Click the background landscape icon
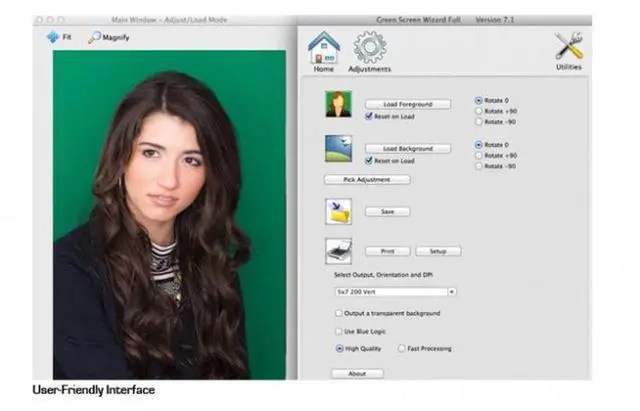The image size is (640, 411). (x=338, y=149)
